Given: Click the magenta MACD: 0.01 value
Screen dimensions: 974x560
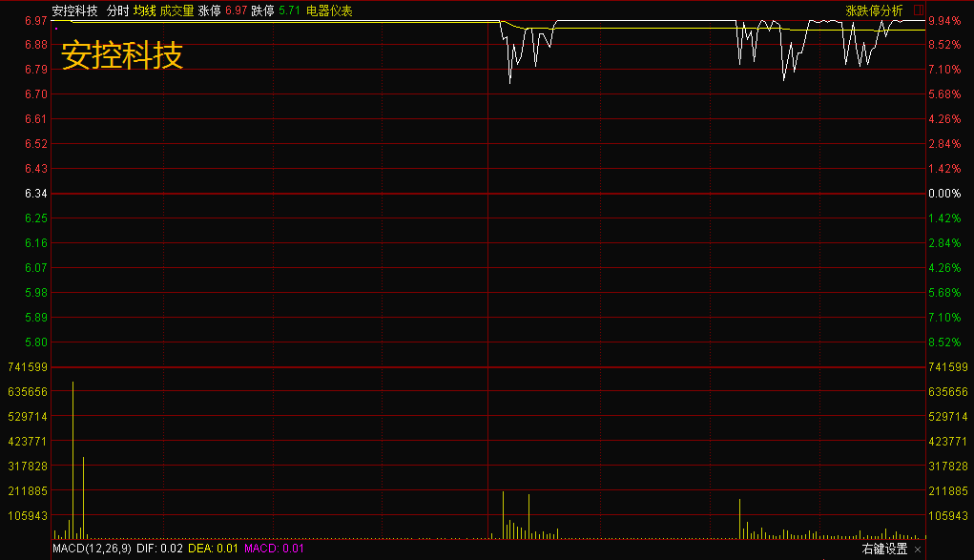Looking at the screenshot, I should click(274, 549).
